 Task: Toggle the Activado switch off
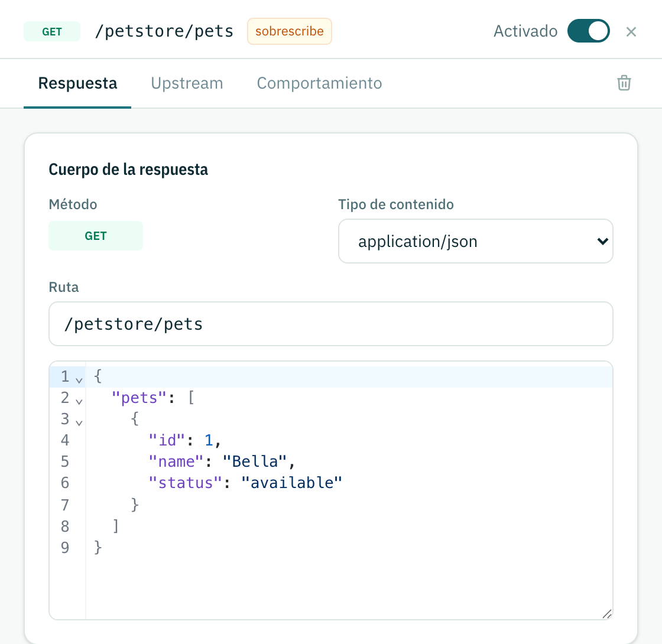(588, 31)
